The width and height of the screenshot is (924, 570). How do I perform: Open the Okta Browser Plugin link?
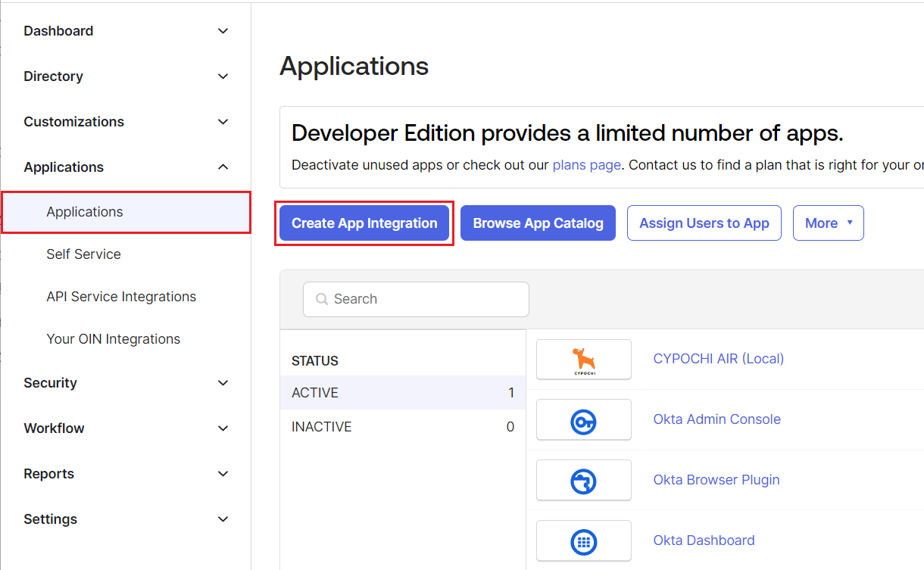point(716,480)
